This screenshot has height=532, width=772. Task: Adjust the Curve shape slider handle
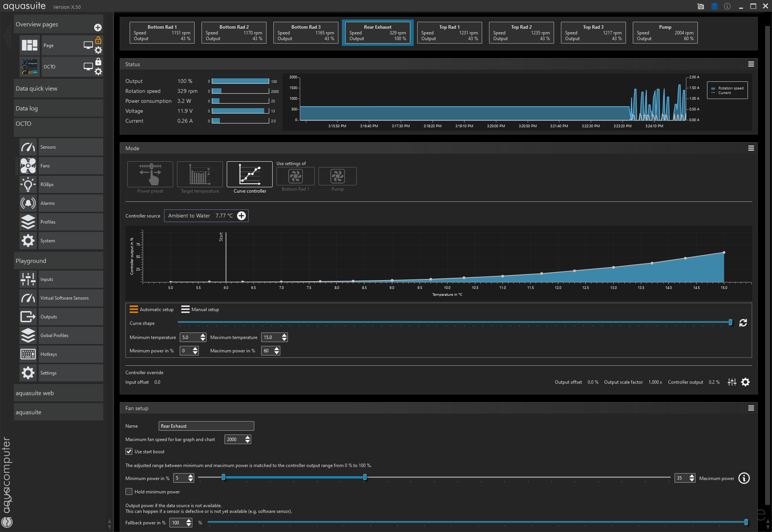pos(730,322)
